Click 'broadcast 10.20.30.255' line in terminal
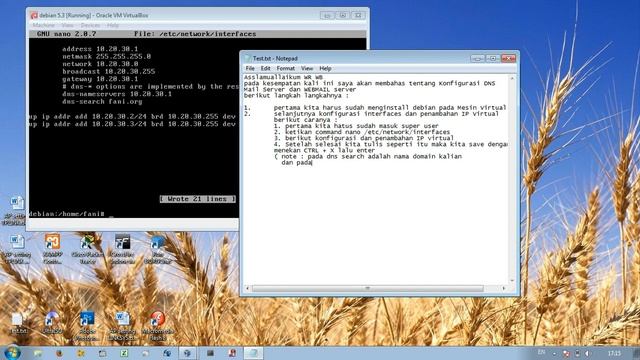Viewport: 640px width, 360px height. point(109,71)
